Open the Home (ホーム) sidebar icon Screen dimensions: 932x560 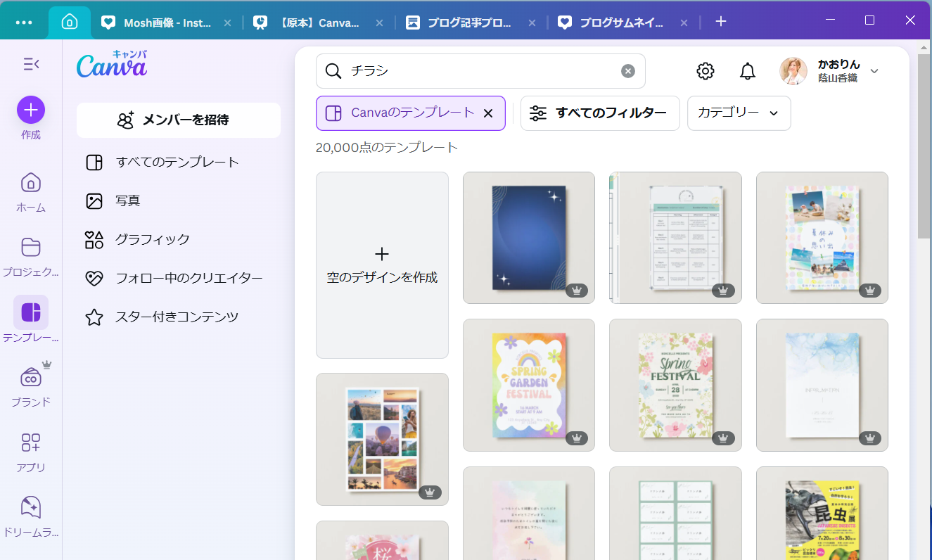point(31,183)
